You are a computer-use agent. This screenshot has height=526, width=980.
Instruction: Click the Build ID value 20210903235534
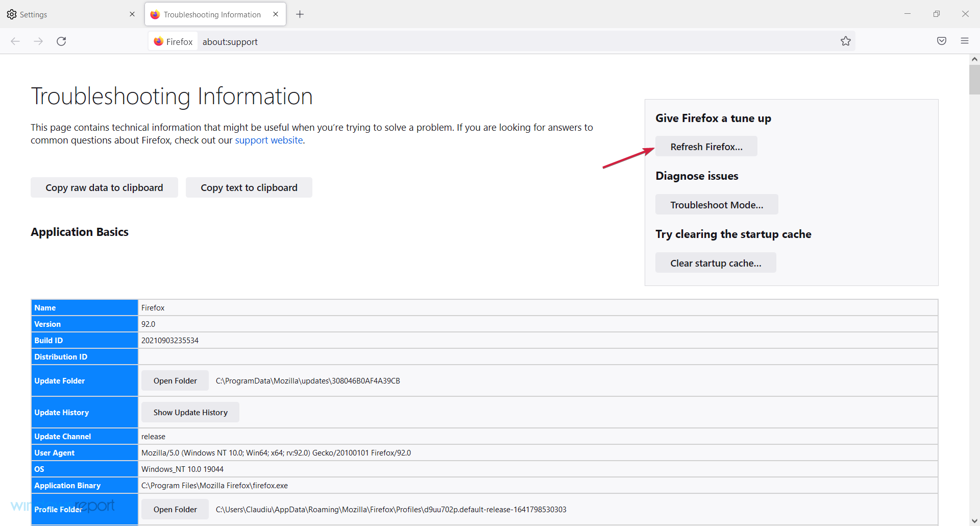[x=170, y=340]
